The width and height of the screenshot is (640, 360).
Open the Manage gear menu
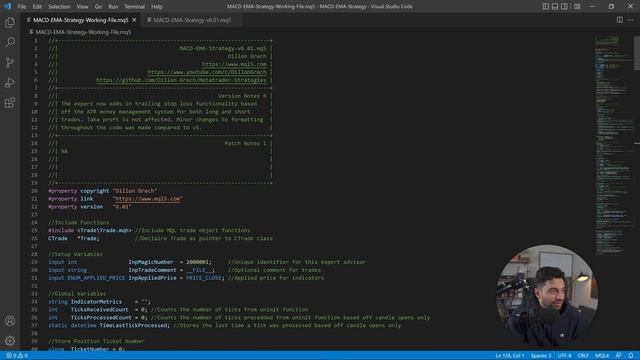click(10, 341)
